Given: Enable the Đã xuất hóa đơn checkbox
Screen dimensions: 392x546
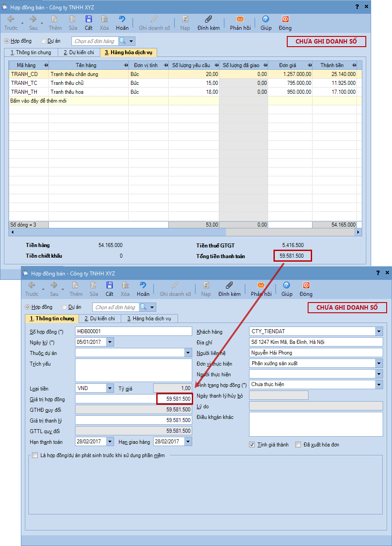Looking at the screenshot, I should coord(298,445).
